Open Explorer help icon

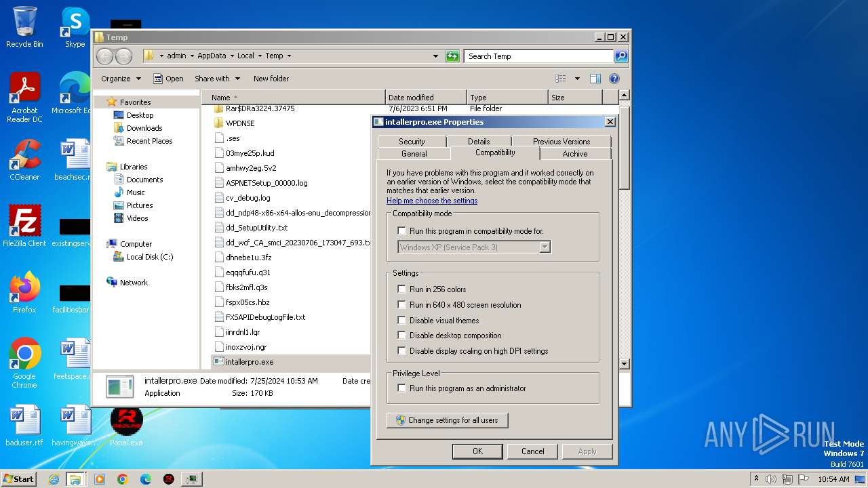tap(614, 79)
